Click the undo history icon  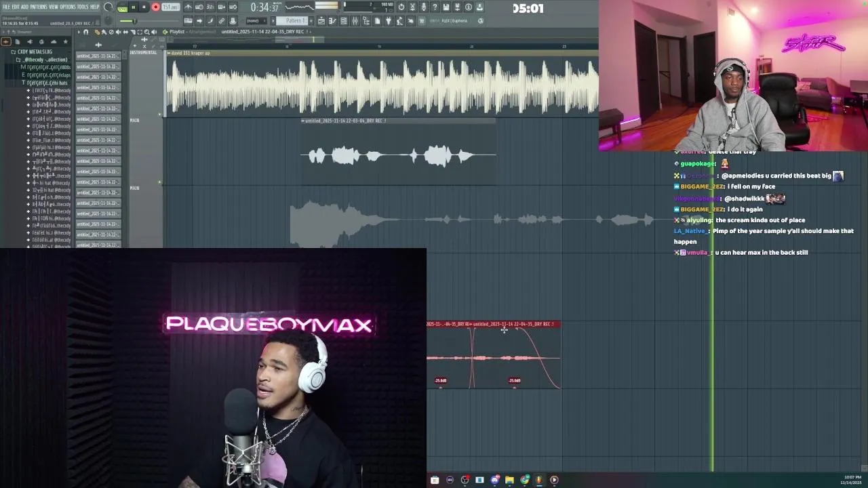pos(401,7)
